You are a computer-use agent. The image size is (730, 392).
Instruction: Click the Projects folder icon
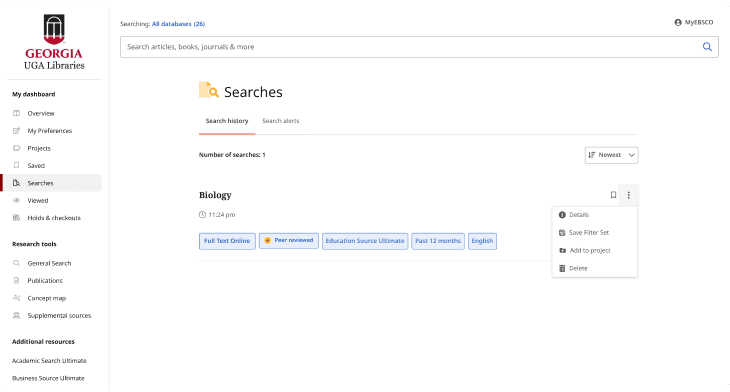(x=16, y=148)
